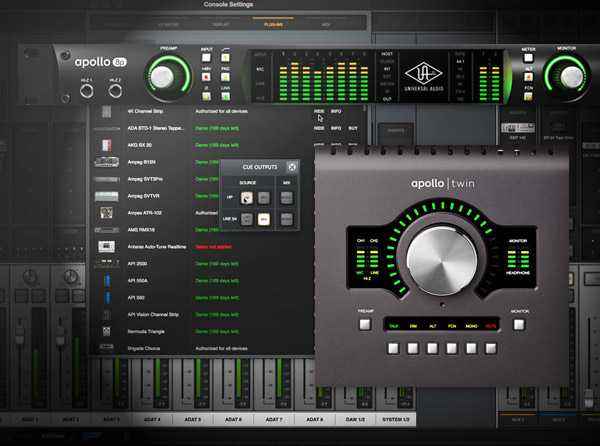
Task: Click BUY on the ADA STD-1 row
Action: (x=353, y=128)
